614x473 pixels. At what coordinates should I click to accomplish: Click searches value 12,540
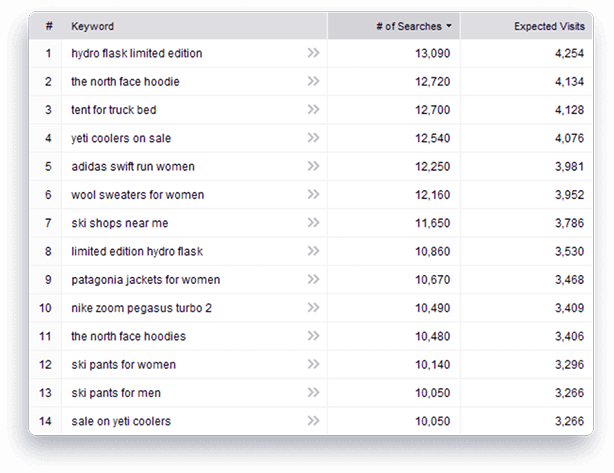point(433,138)
